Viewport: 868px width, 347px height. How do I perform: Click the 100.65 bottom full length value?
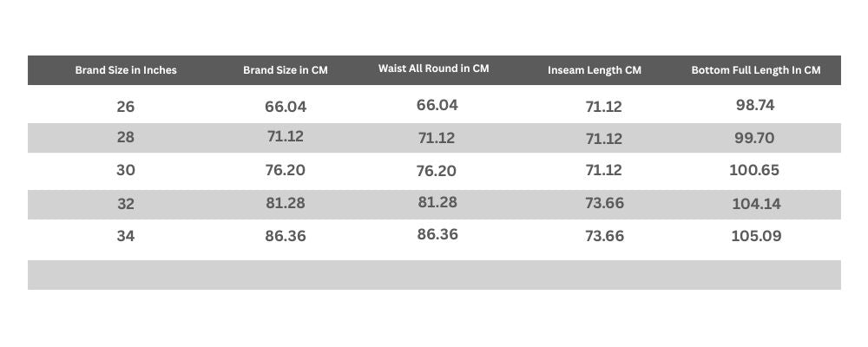[x=755, y=170]
